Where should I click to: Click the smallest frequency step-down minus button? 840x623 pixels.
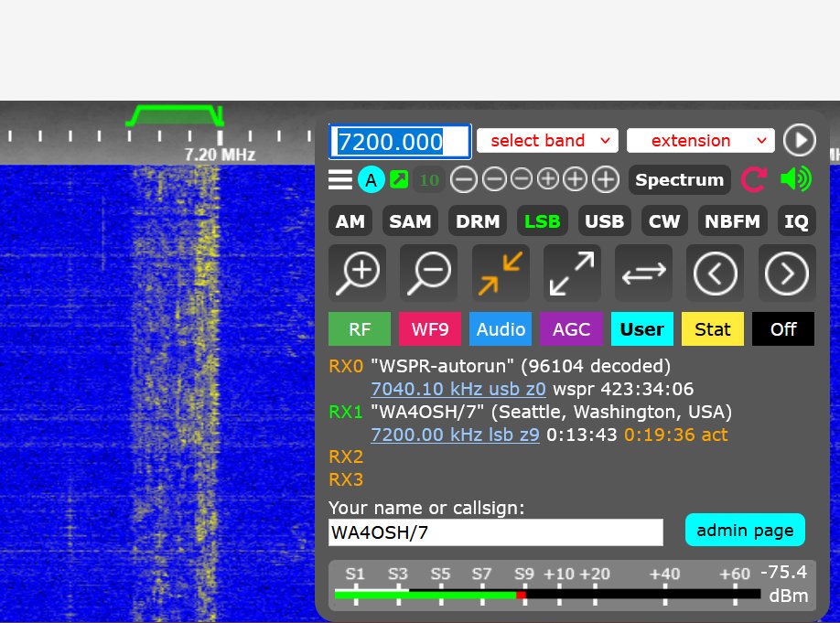522,179
